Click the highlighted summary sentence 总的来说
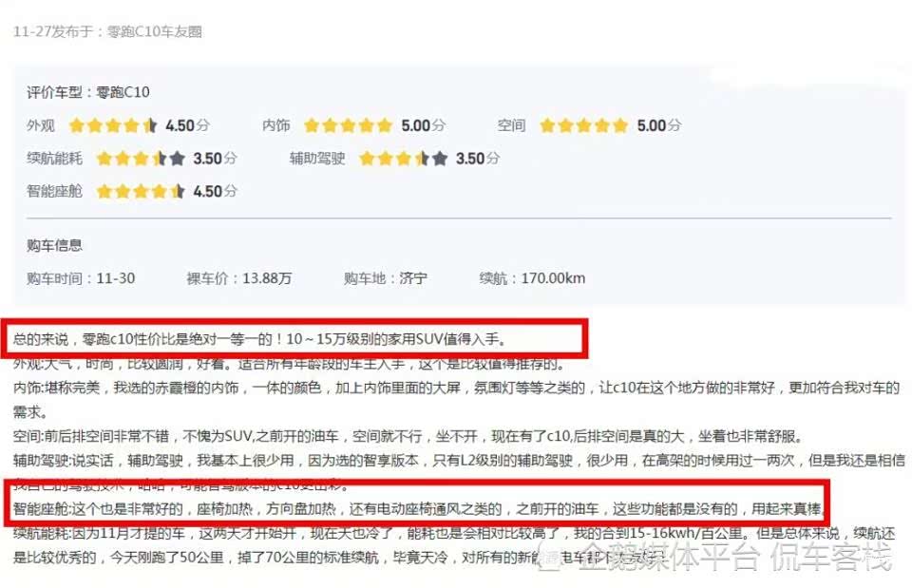This screenshot has width=912, height=588. point(259,338)
